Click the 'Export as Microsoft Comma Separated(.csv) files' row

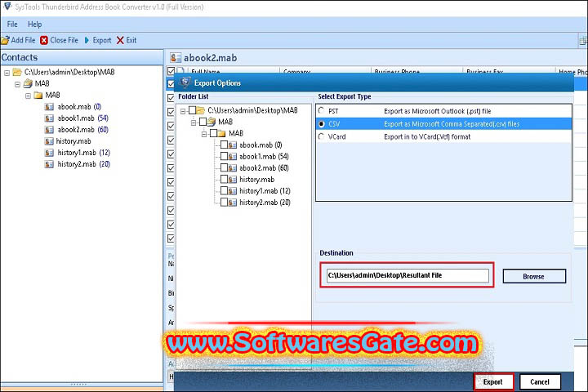pyautogui.click(x=444, y=124)
